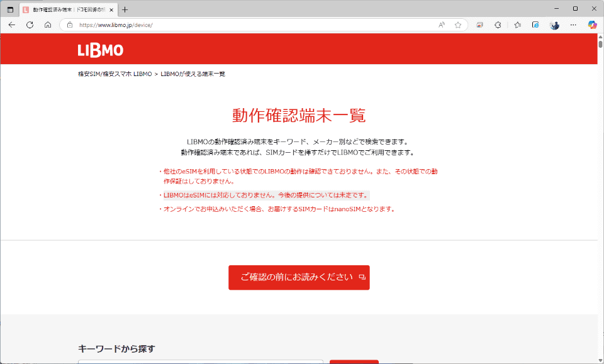The height and width of the screenshot is (364, 604).
Task: Add this page to favorites star
Action: 457,25
